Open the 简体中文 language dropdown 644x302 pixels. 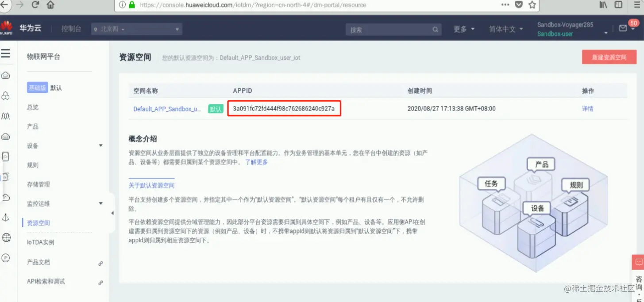coord(506,29)
